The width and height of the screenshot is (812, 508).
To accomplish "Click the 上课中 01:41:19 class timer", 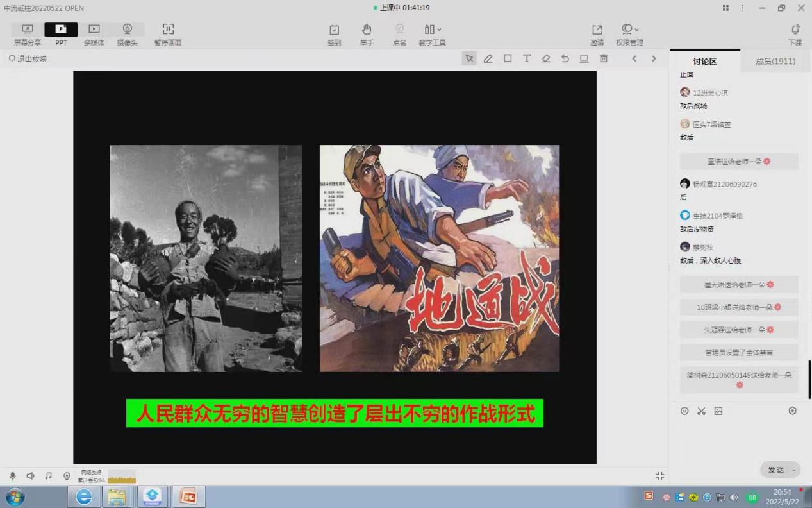I will click(x=402, y=8).
